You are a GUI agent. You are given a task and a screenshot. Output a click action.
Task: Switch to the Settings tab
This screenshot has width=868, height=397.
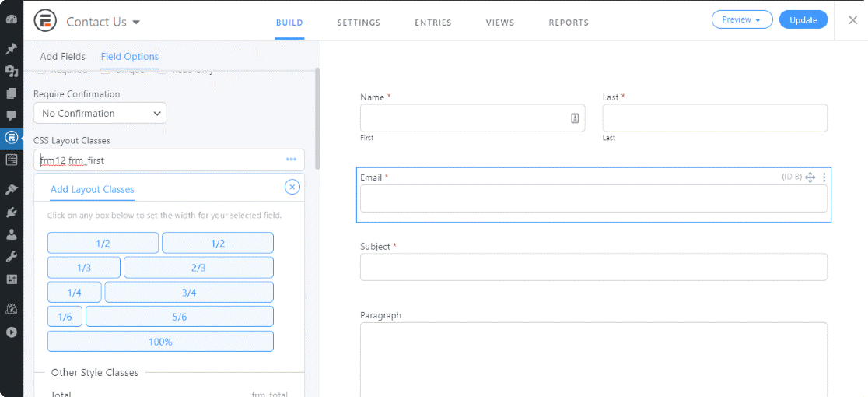point(359,23)
